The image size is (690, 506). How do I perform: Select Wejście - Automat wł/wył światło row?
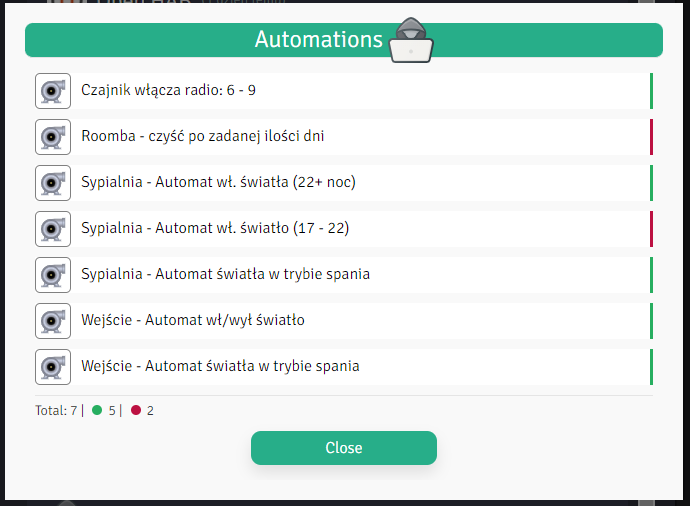(x=192, y=321)
